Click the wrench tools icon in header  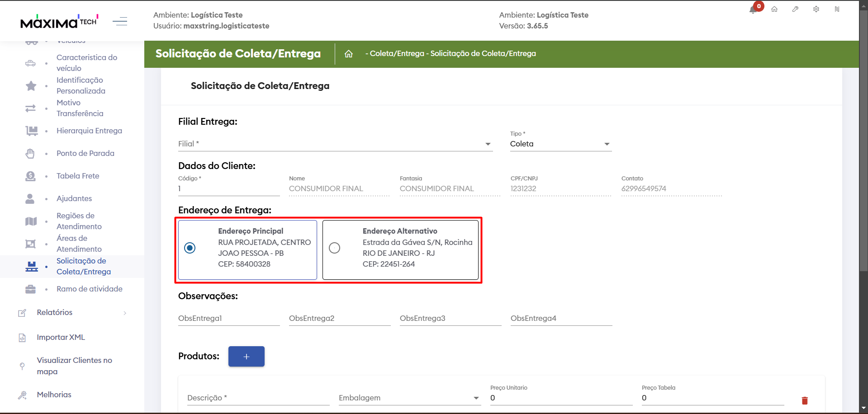pyautogui.click(x=795, y=9)
